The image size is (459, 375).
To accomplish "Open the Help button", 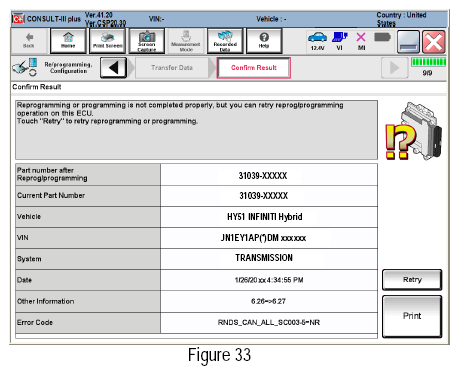I will (x=264, y=41).
